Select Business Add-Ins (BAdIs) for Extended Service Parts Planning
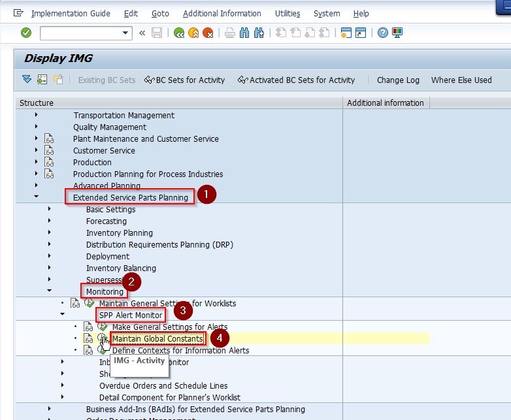 click(x=195, y=410)
